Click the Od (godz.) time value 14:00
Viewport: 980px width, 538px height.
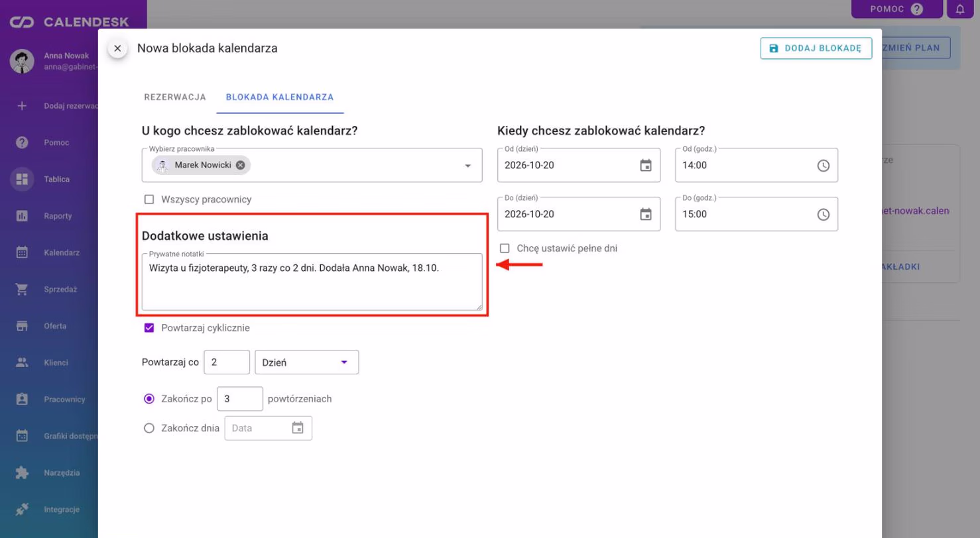pos(695,166)
